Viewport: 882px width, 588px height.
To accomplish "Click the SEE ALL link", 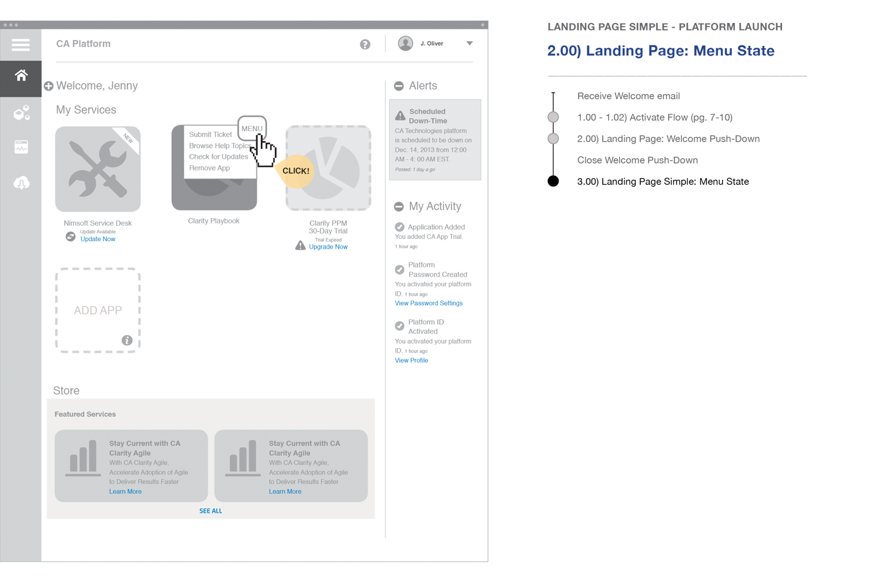I will point(211,511).
